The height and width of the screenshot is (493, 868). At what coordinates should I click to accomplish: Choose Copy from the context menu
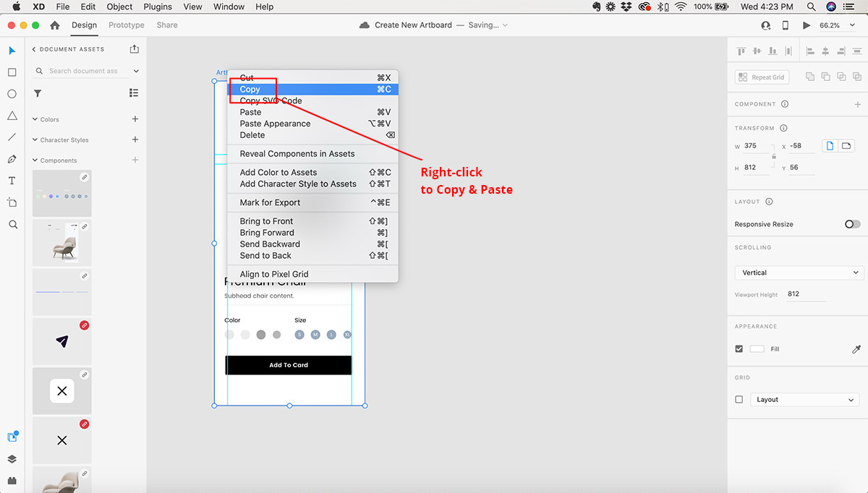[x=250, y=90]
